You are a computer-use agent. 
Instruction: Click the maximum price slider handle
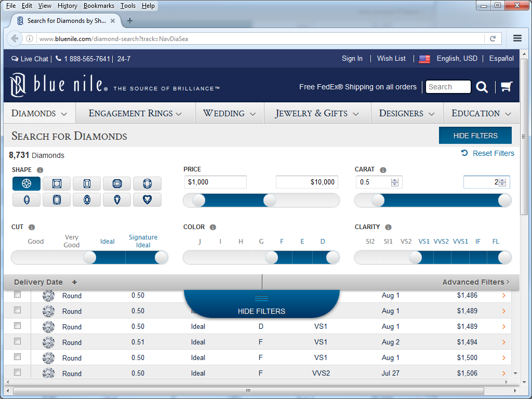270,200
